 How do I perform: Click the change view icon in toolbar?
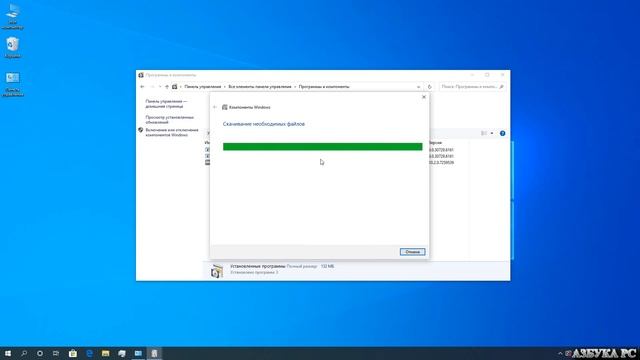(x=484, y=133)
